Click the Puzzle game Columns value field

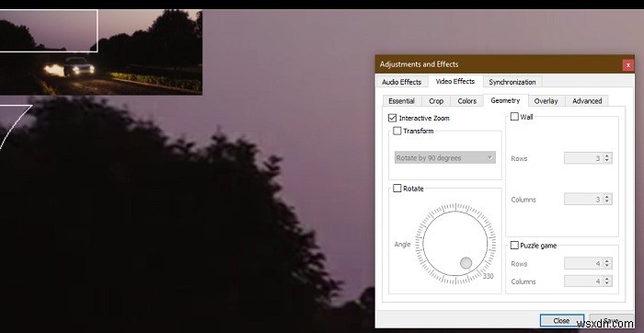tap(583, 281)
